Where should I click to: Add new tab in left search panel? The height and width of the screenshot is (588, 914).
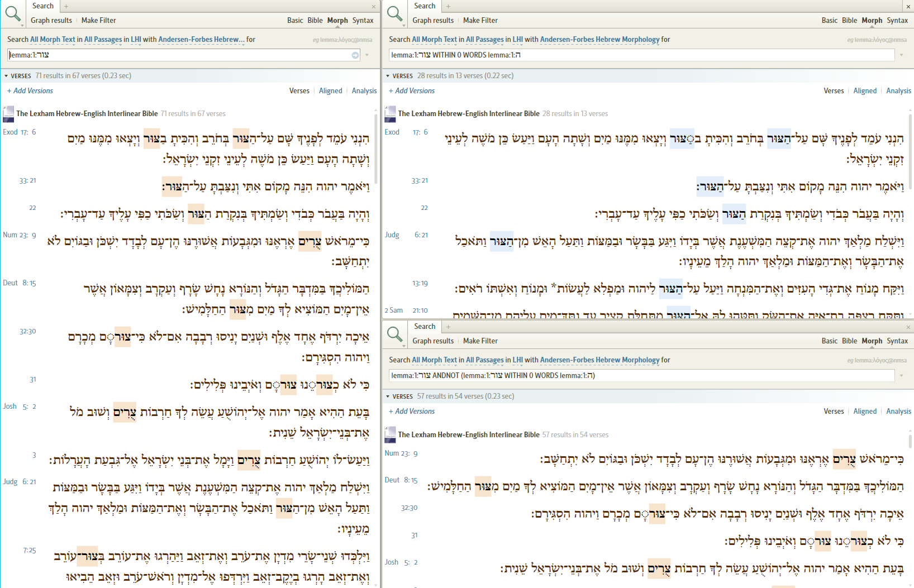[x=66, y=6]
